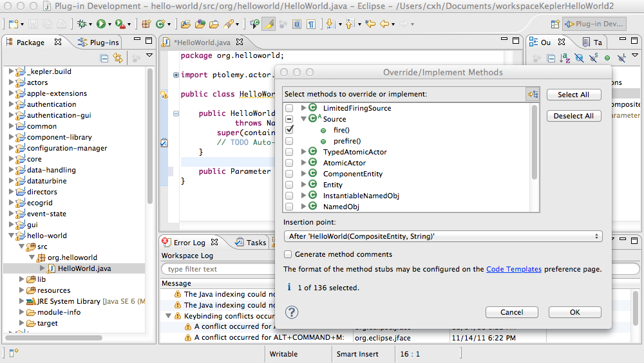Viewport: 644px width, 363px height.
Task: Toggle Hide Fields icon in Outline
Action: 579,59
